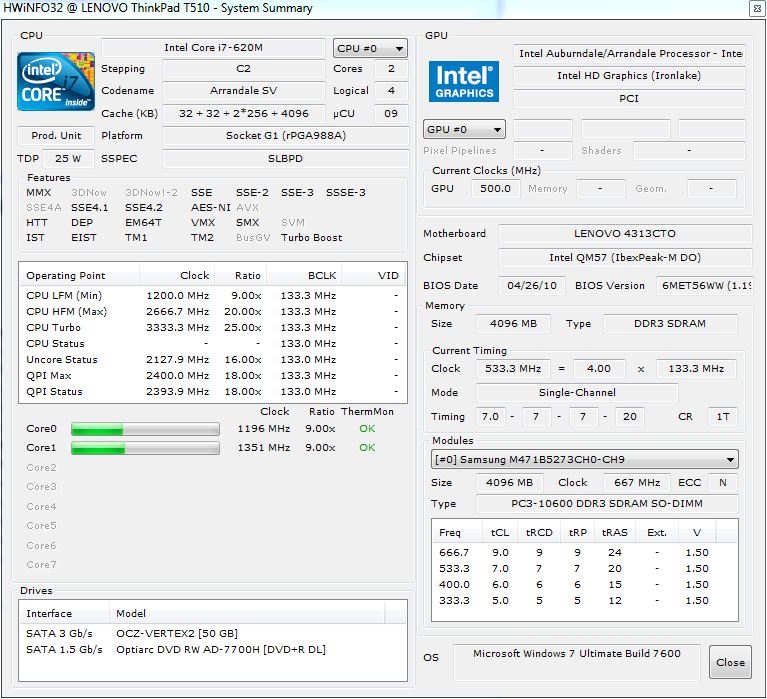767x699 pixels.
Task: Select the CPU HFM (Max) row
Action: [212, 312]
